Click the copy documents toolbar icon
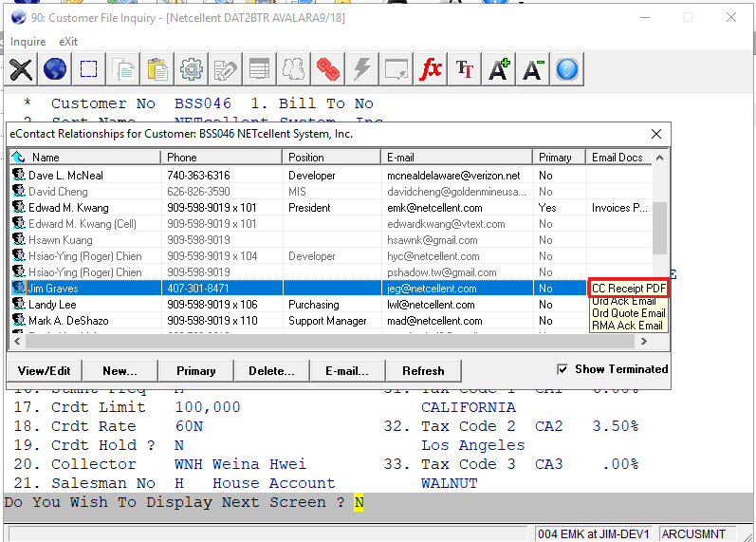This screenshot has height=542, width=756. pyautogui.click(x=123, y=69)
